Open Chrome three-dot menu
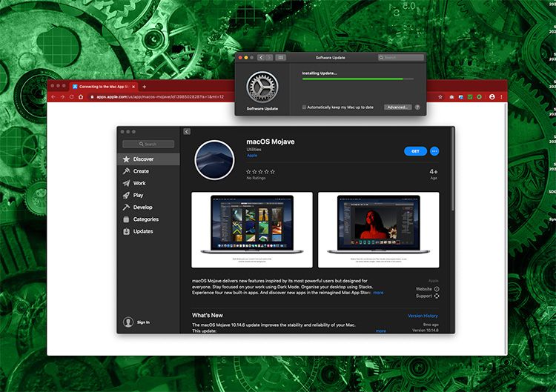 click(x=501, y=97)
